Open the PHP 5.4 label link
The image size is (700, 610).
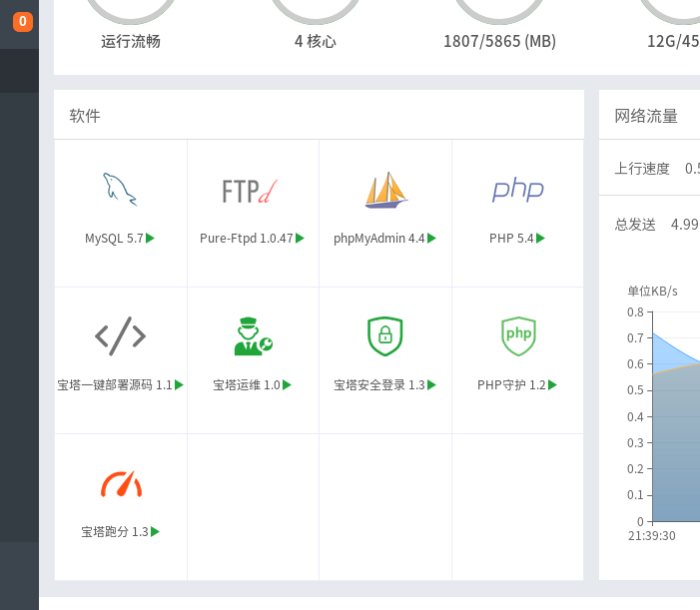tap(511, 239)
